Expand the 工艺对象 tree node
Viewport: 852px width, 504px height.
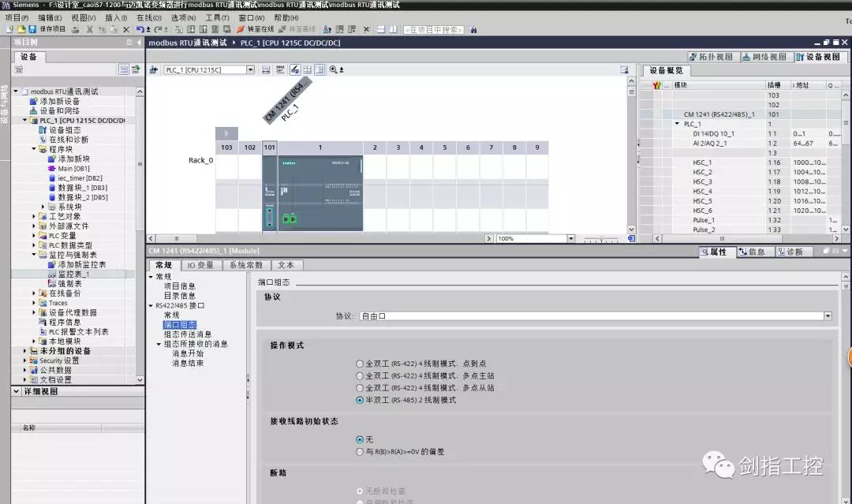34,216
